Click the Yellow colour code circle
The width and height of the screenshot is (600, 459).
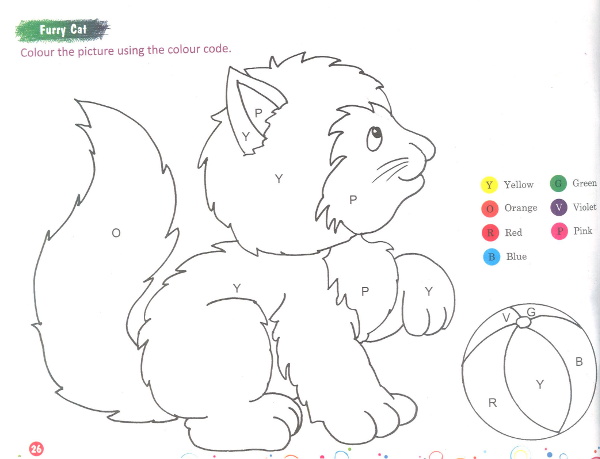tap(490, 185)
